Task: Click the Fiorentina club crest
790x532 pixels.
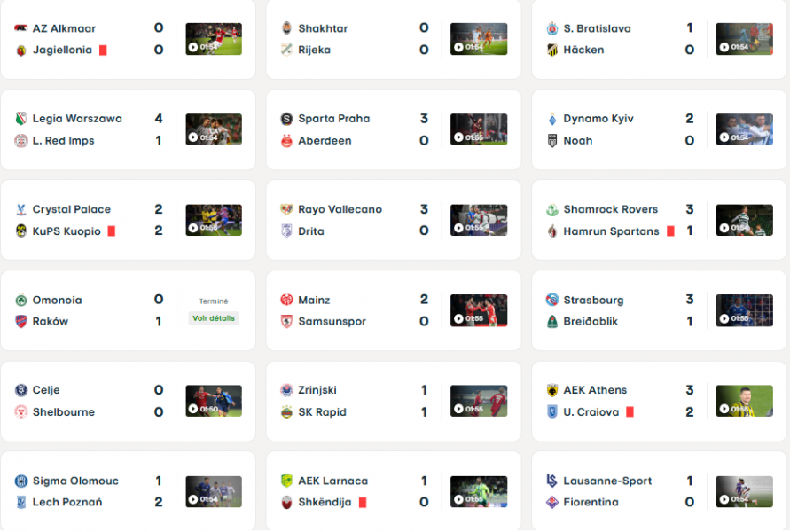Action: click(x=552, y=502)
